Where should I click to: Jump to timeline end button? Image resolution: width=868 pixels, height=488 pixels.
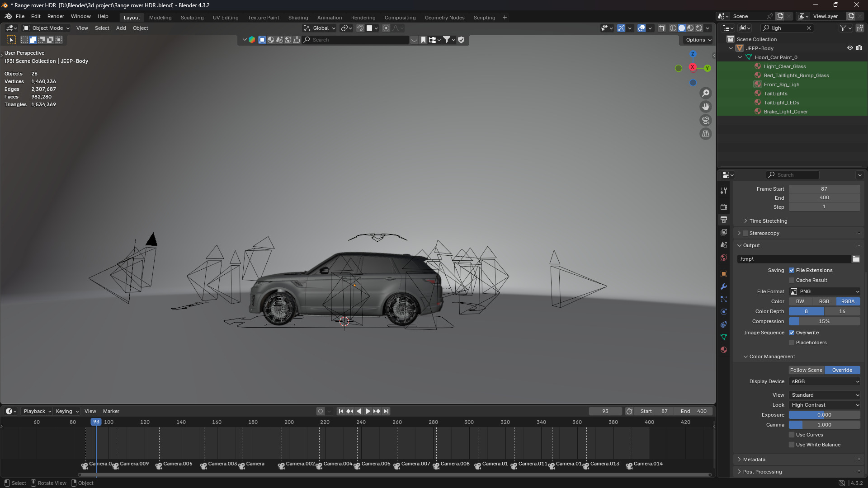[386, 411]
